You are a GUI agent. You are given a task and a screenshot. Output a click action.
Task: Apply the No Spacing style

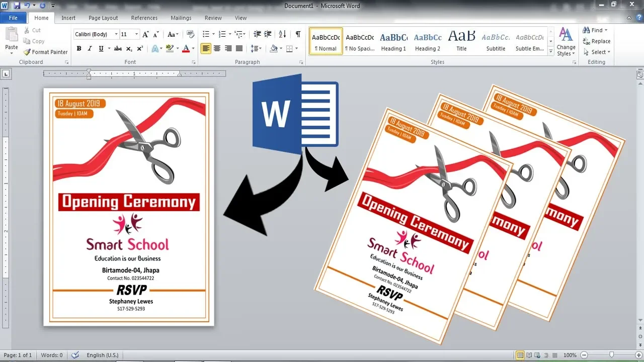tap(360, 41)
